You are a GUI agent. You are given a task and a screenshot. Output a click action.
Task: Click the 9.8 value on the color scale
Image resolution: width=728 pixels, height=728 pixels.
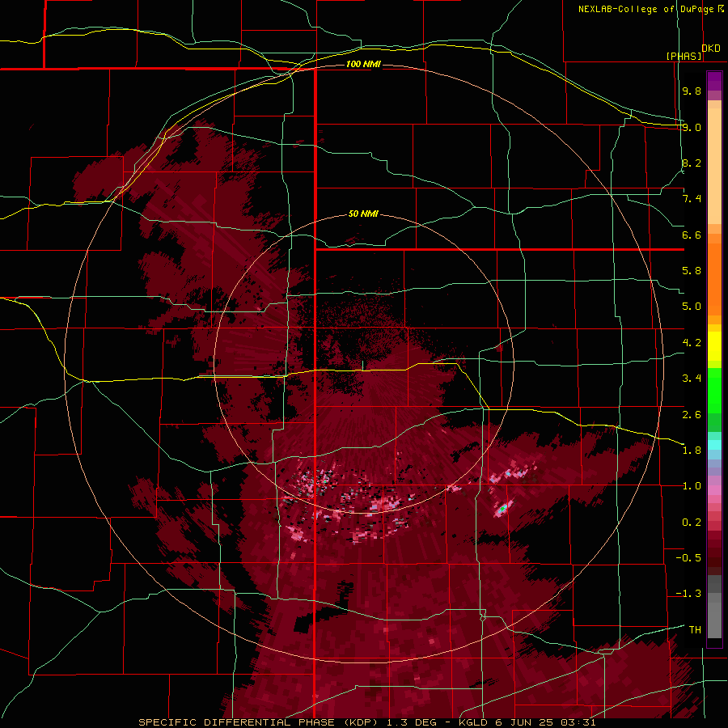click(692, 91)
